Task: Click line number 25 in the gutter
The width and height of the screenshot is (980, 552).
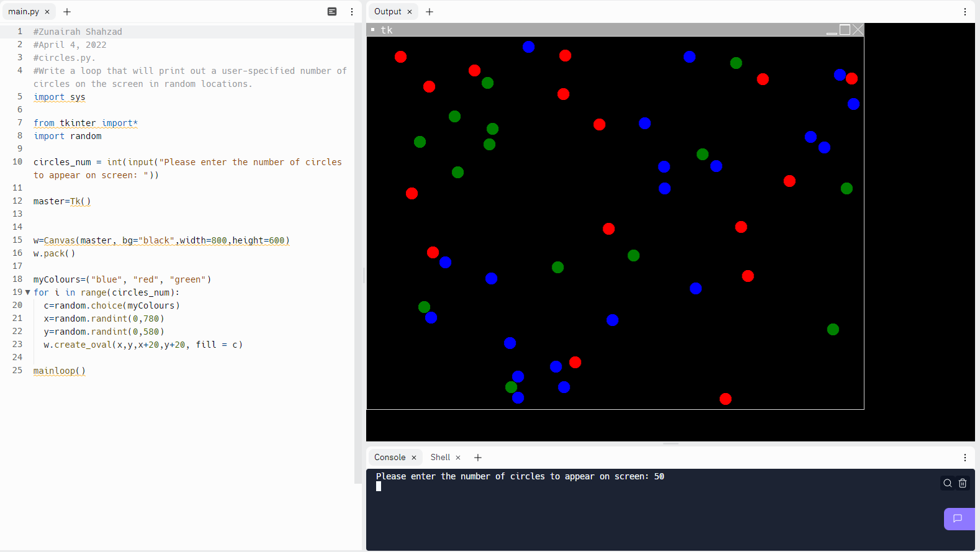Action: (17, 371)
